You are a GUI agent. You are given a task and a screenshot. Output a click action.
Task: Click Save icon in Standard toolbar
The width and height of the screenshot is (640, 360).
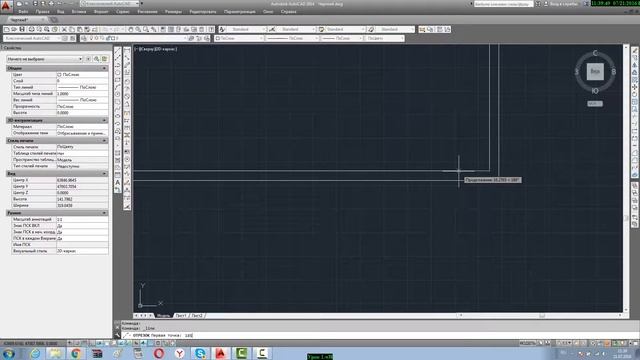22,29
